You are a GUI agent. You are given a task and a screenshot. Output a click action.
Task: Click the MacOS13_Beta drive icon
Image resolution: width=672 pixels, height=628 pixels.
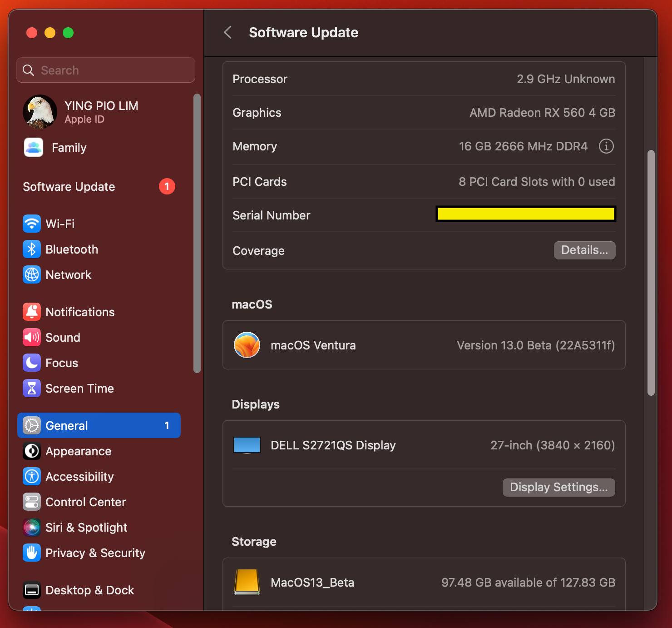(247, 582)
